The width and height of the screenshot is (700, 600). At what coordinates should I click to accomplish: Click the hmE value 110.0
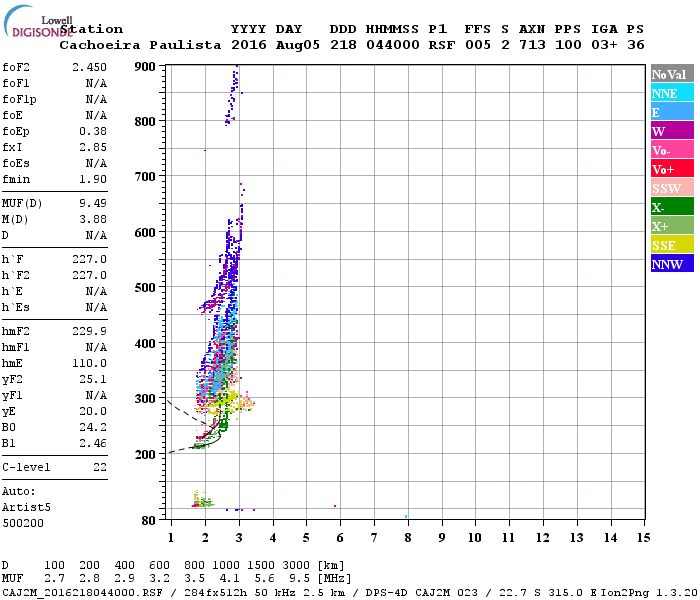pyautogui.click(x=89, y=363)
